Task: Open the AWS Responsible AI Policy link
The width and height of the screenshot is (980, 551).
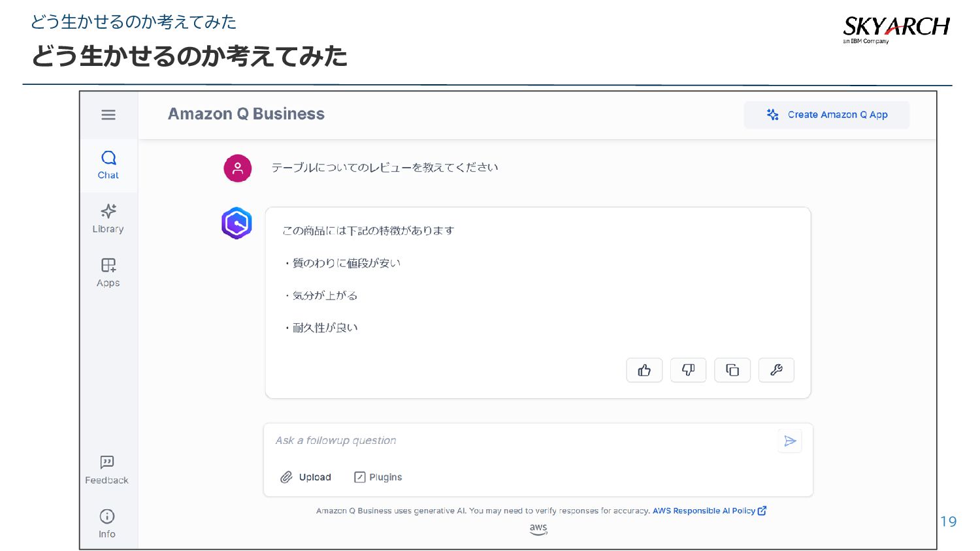Action: click(710, 511)
